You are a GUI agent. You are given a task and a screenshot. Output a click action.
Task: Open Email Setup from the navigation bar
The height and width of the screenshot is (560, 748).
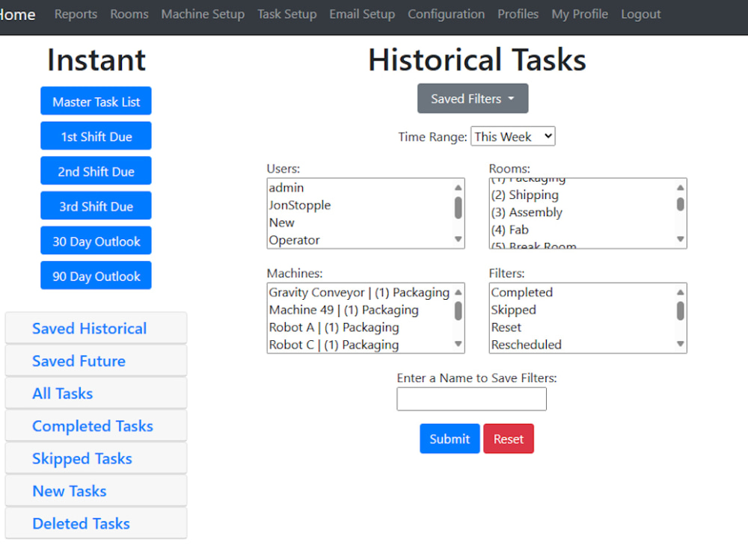(x=362, y=13)
